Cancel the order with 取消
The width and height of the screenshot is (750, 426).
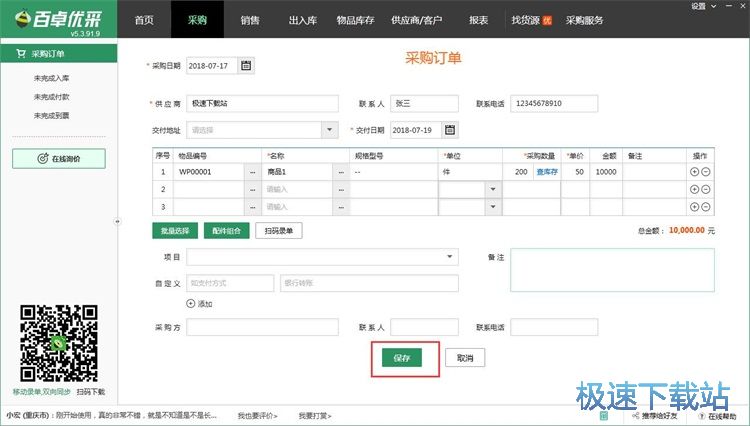point(465,358)
